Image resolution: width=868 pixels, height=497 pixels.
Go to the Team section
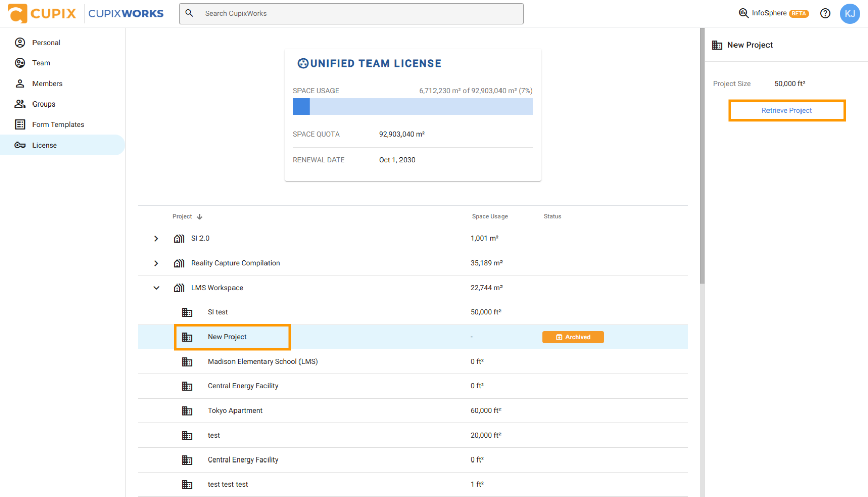pyautogui.click(x=63, y=63)
